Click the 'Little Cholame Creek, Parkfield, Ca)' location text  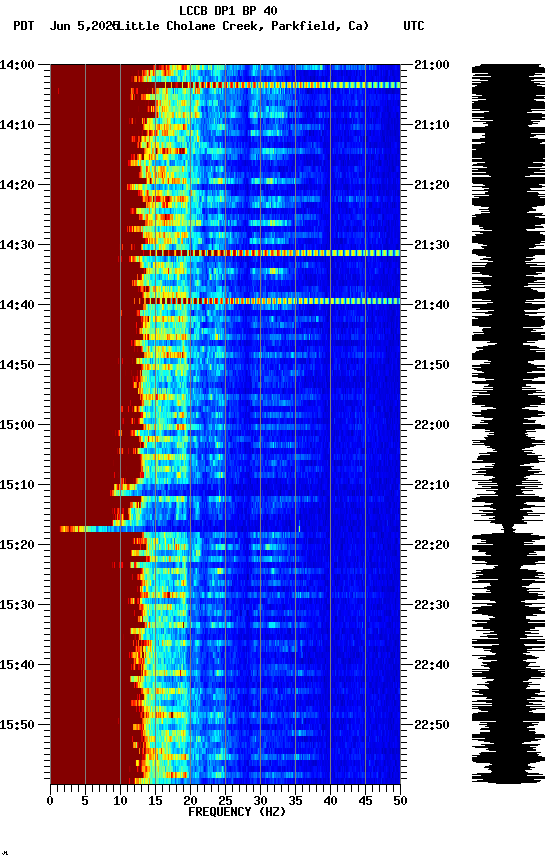(x=243, y=26)
